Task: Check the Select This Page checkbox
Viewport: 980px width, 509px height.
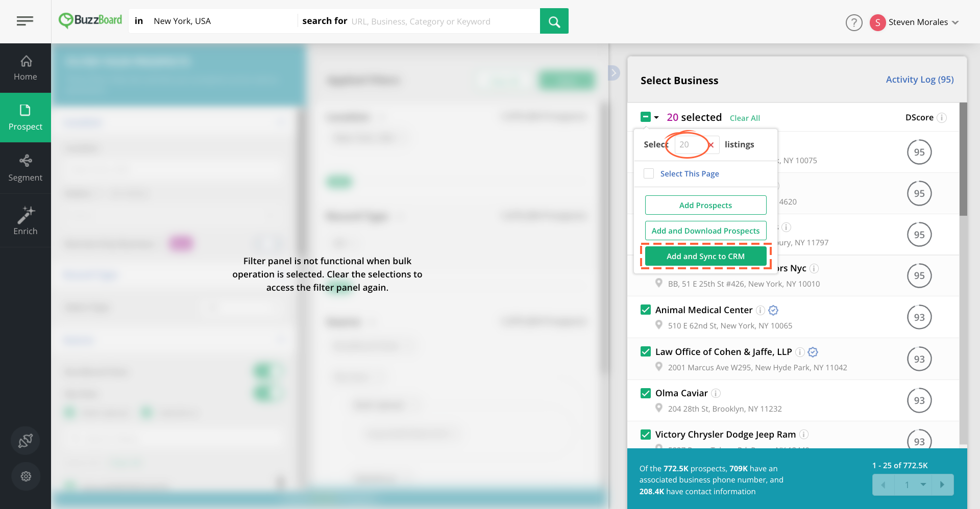Action: click(x=649, y=173)
